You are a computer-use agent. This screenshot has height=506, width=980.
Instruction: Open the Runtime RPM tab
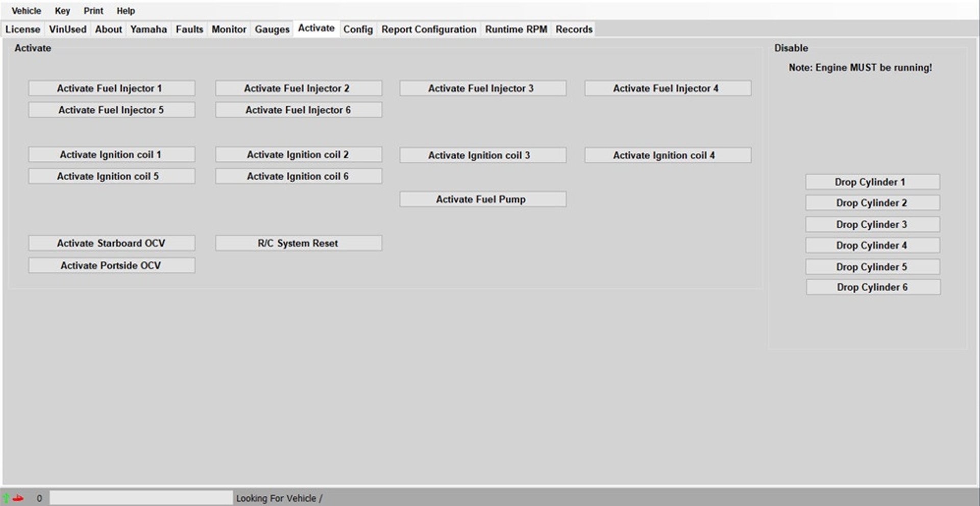pos(516,29)
